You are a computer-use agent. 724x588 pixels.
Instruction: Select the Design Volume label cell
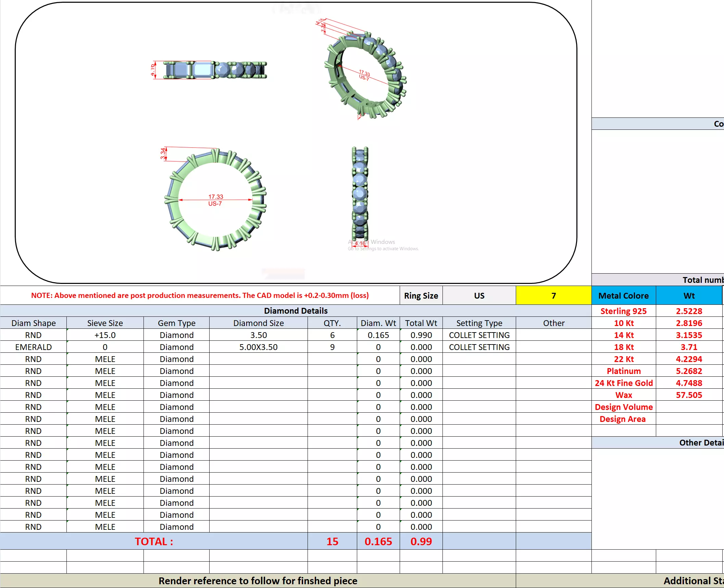(623, 407)
